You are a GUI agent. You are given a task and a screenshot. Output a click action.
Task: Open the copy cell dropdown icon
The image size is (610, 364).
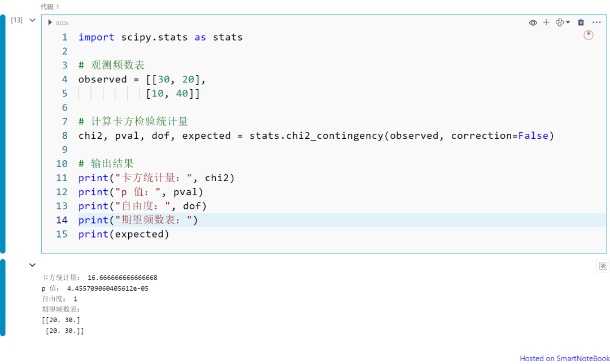[563, 23]
